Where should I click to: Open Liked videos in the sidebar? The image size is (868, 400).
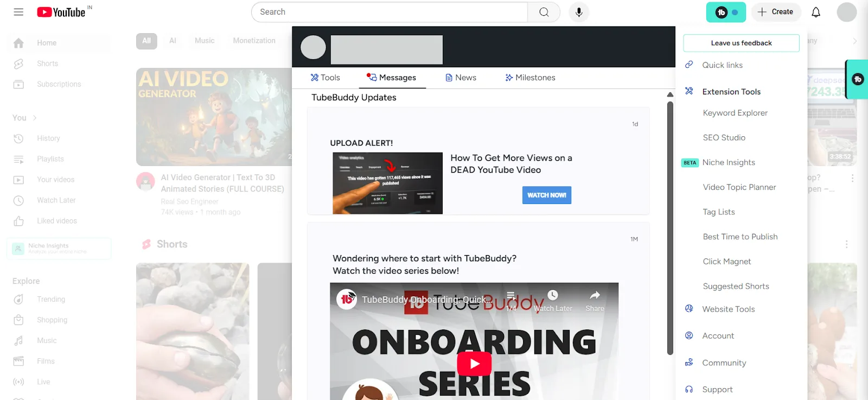[x=59, y=221]
